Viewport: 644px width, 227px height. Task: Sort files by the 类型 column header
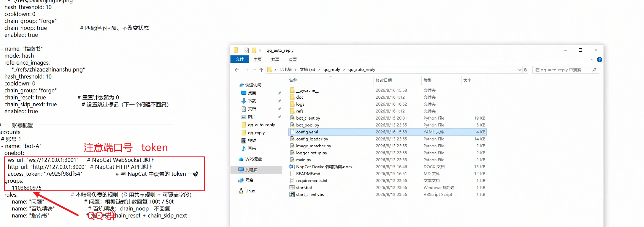(x=441, y=80)
